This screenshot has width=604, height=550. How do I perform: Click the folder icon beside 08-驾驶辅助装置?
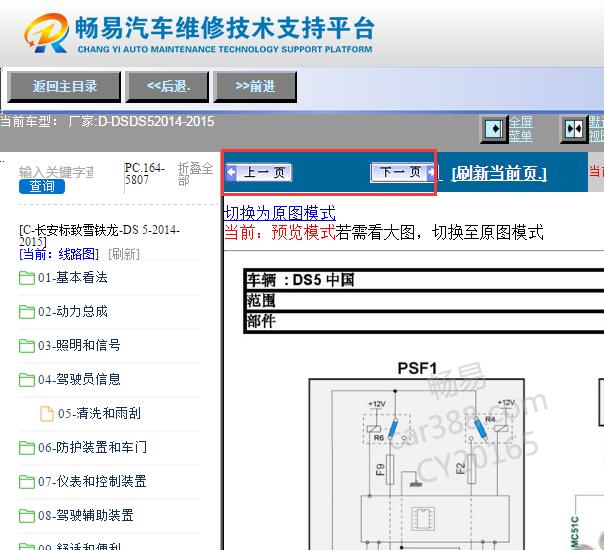click(27, 516)
